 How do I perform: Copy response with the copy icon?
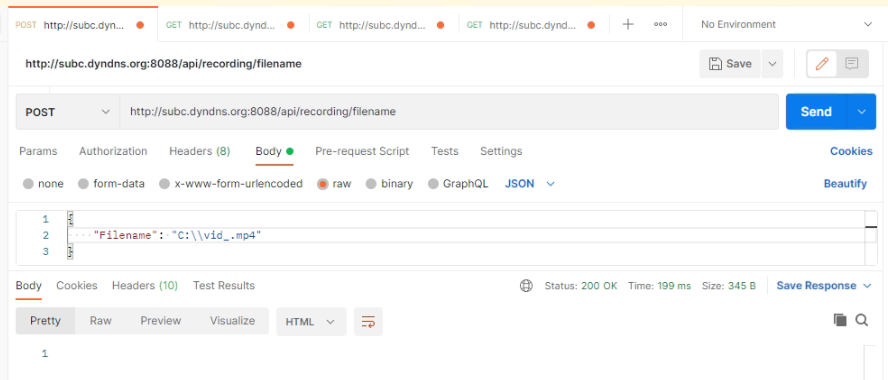click(840, 320)
